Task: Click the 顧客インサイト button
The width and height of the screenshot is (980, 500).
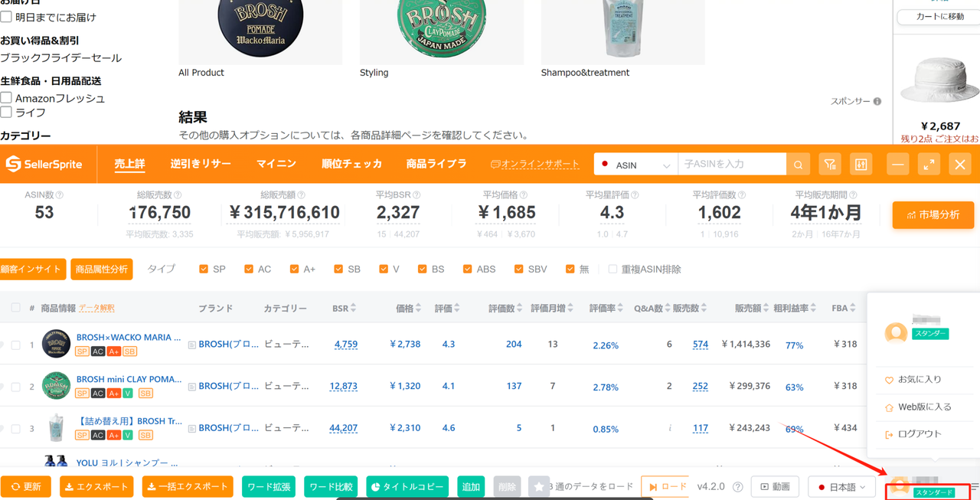Action: click(32, 270)
